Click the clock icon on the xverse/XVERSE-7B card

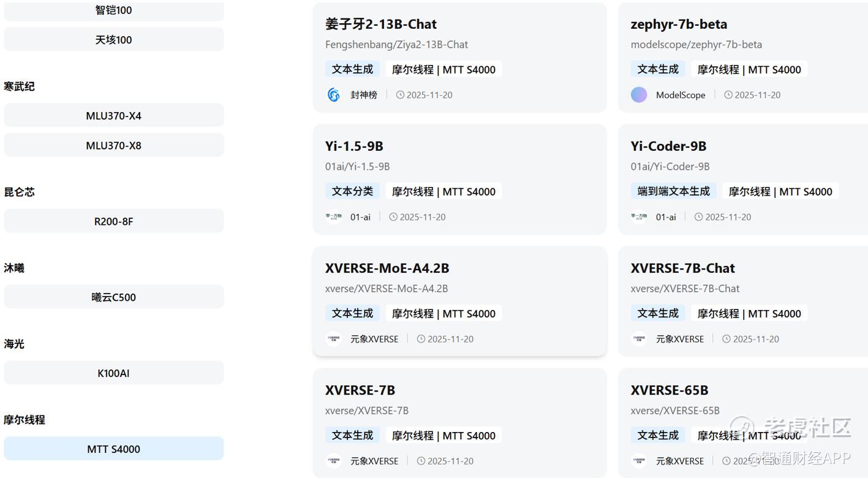(x=421, y=461)
